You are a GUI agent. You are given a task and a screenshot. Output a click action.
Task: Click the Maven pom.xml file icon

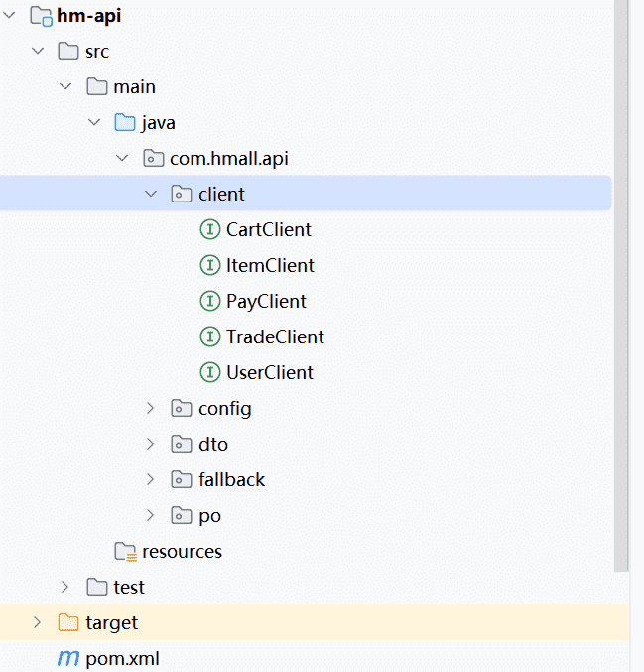[x=67, y=658]
